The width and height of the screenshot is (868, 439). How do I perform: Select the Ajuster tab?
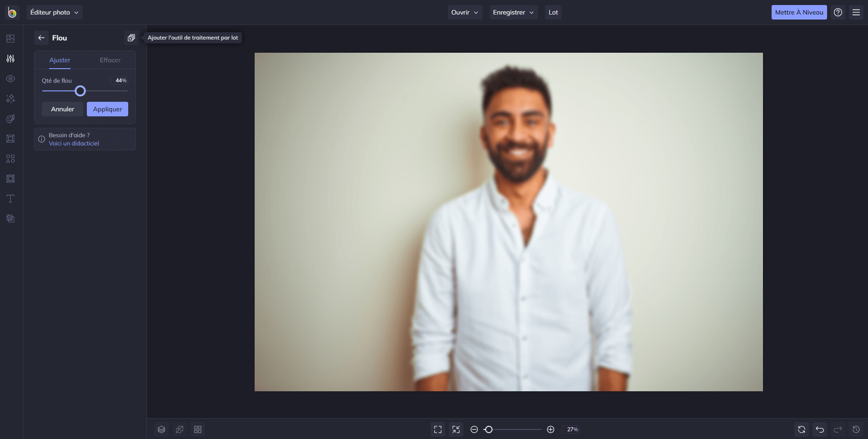click(60, 60)
